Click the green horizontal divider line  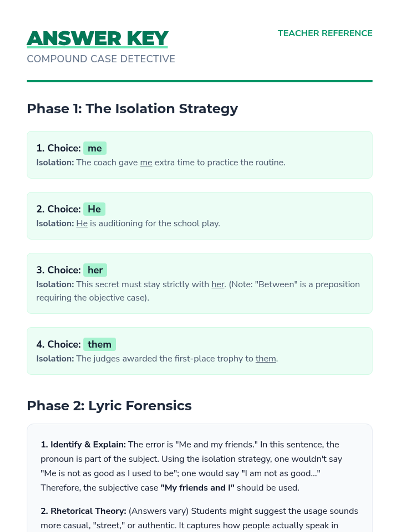(199, 81)
